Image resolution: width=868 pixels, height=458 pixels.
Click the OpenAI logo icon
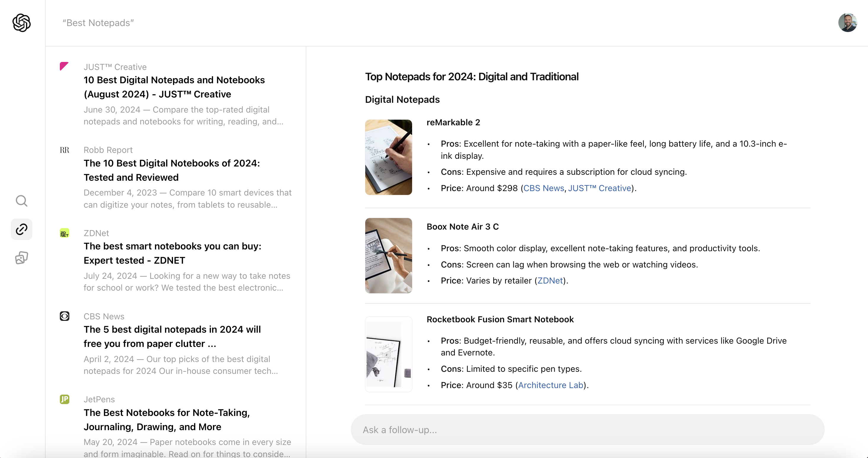point(22,23)
